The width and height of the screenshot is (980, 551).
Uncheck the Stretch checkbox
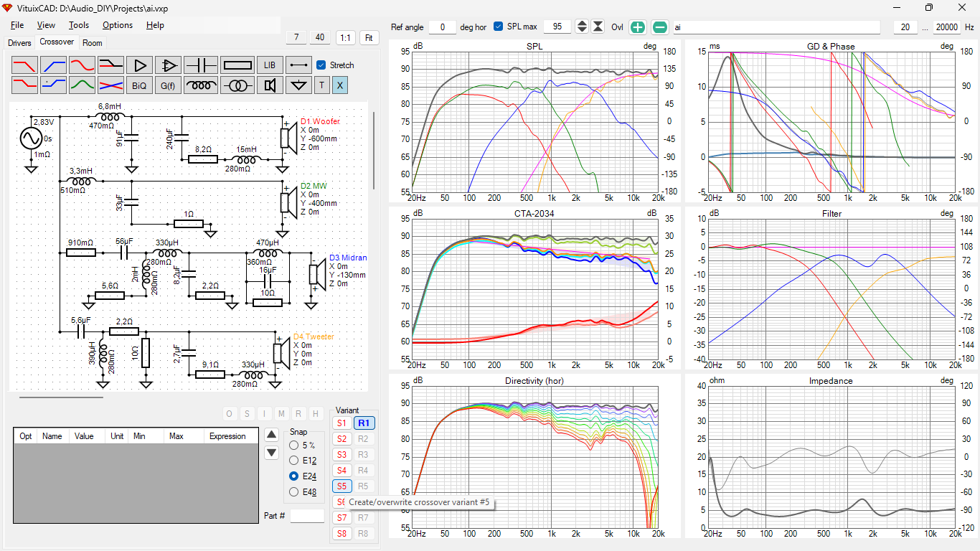(321, 65)
